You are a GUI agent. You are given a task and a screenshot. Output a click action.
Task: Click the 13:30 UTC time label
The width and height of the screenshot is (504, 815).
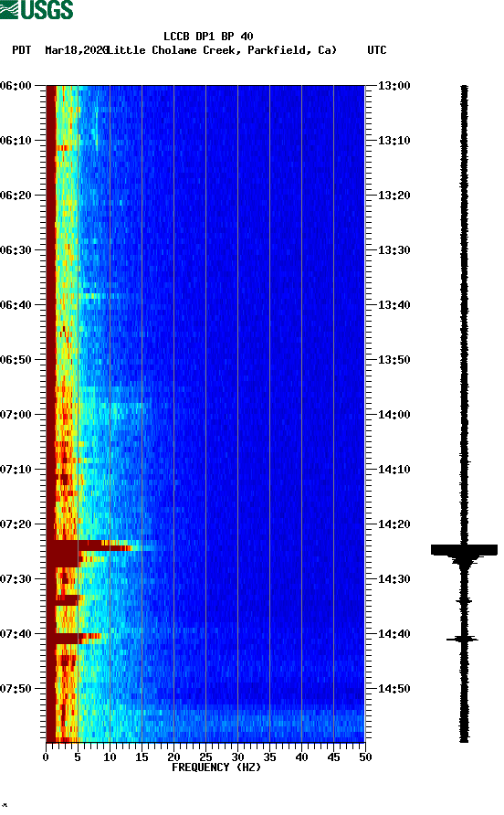(394, 250)
